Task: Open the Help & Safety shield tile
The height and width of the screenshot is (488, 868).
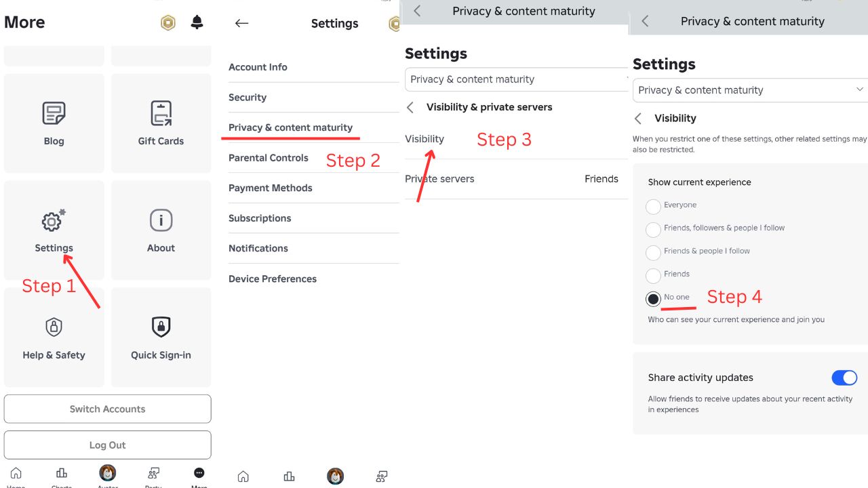Action: 54,337
